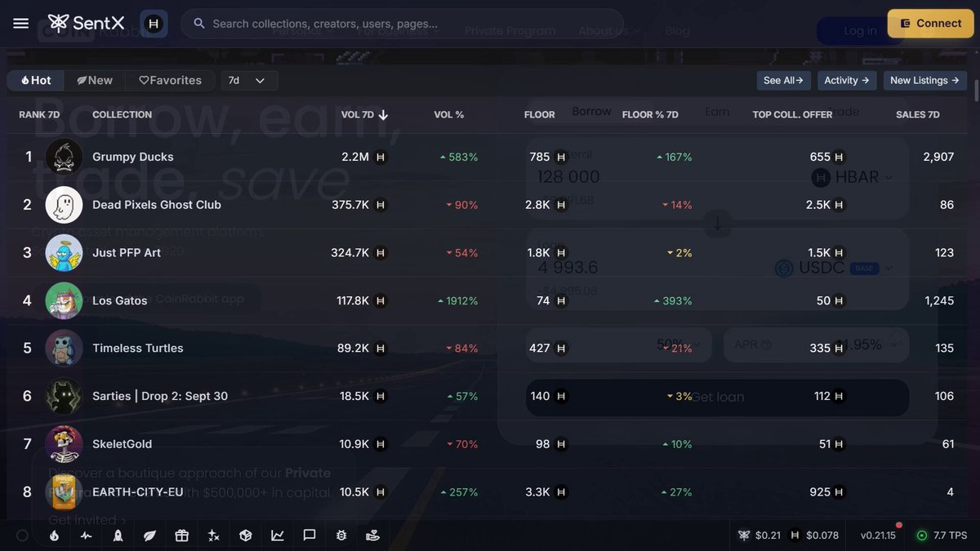Click the v0.21.15 version label

point(878,535)
